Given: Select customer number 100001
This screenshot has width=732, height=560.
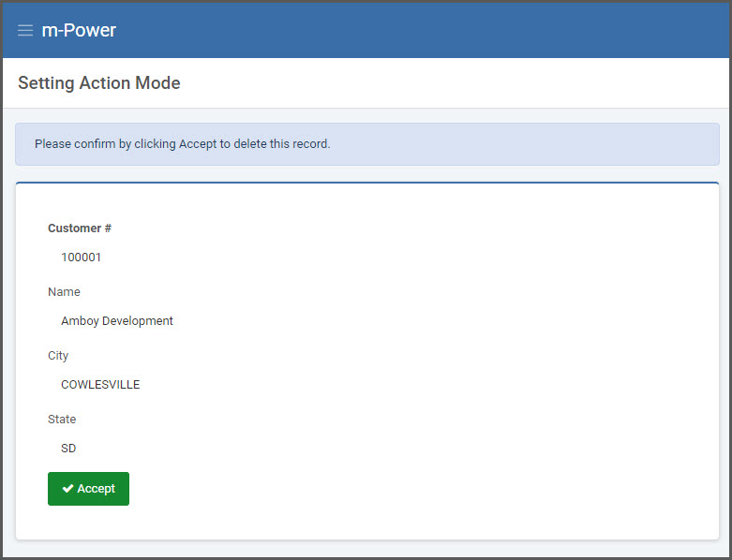Looking at the screenshot, I should 81,257.
